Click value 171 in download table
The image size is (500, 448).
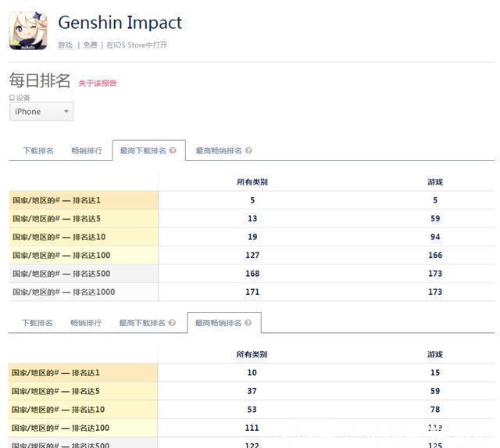[x=252, y=292]
